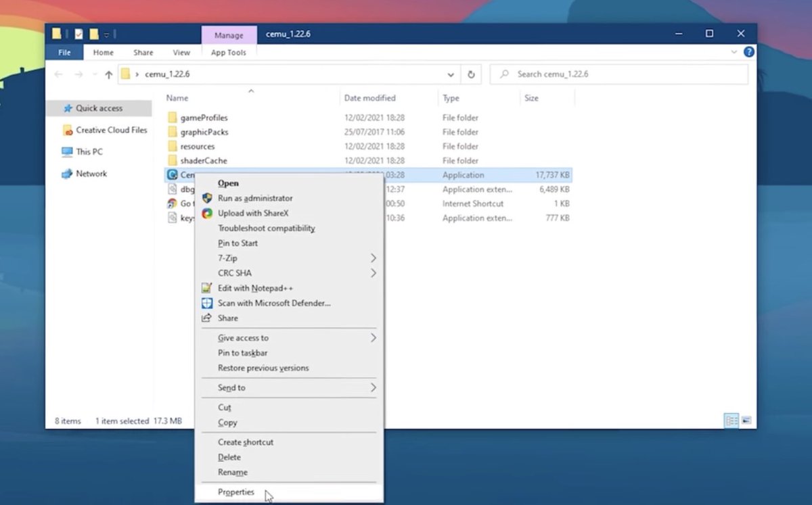Click the Internet Shortcut file type cell

pos(473,203)
